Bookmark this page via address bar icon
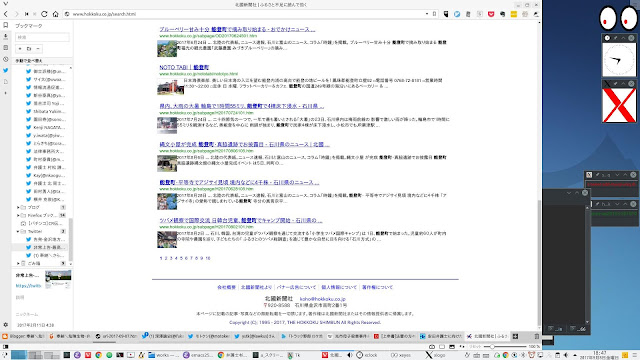 [434, 14]
